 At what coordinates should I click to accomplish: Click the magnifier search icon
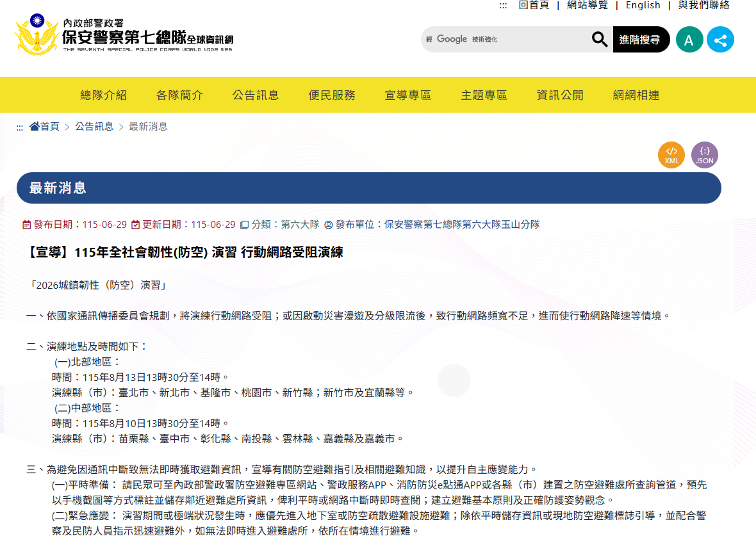point(599,40)
